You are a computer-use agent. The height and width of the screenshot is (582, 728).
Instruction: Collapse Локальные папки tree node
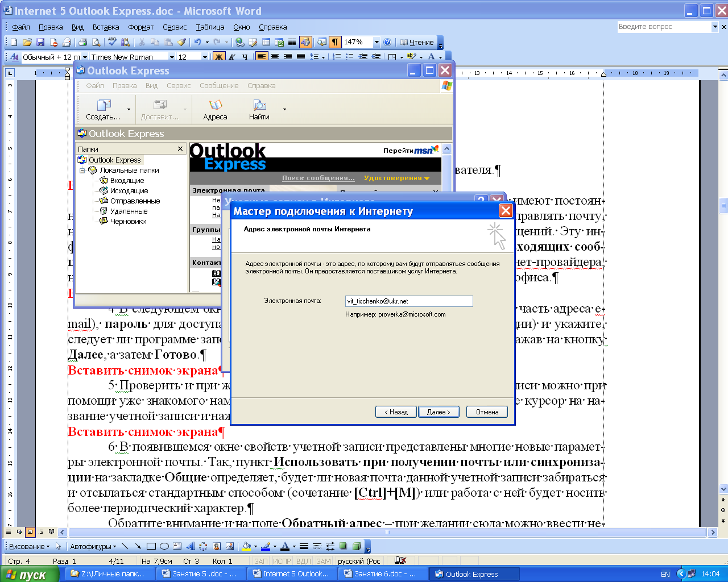(82, 170)
